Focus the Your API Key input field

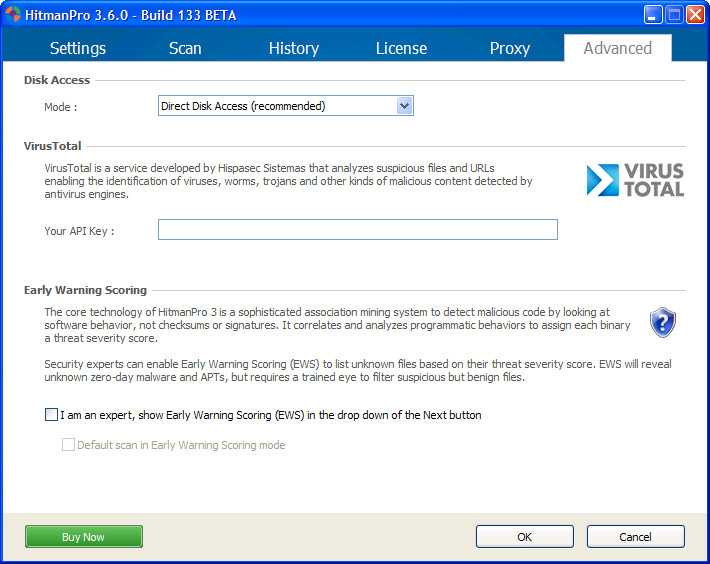358,229
